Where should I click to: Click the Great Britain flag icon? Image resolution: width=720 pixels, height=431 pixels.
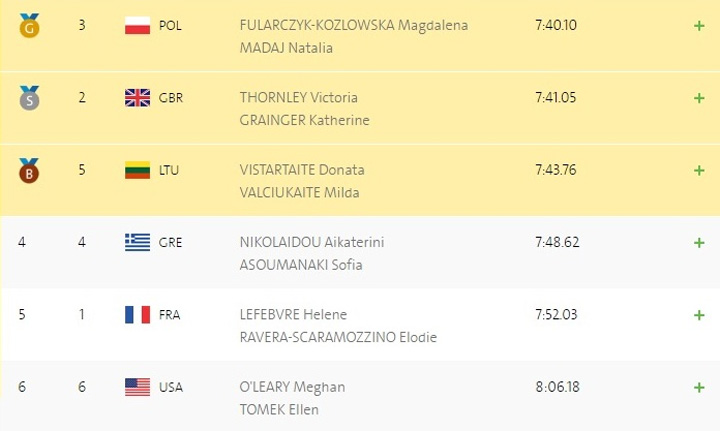[x=137, y=97]
